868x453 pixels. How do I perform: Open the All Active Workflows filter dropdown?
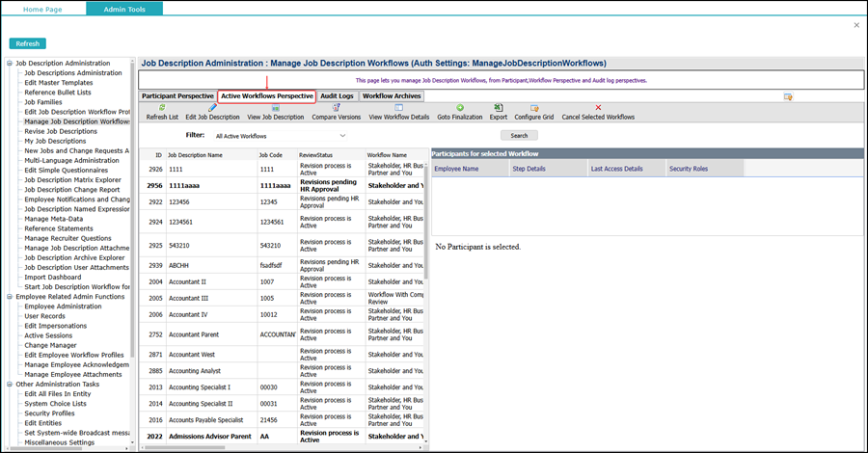pos(281,136)
